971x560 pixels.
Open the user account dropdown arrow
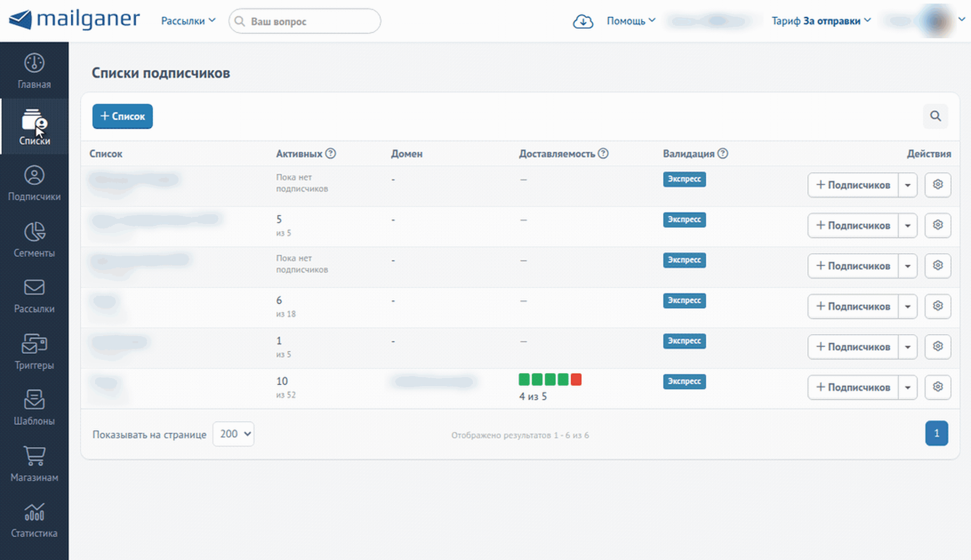(961, 20)
